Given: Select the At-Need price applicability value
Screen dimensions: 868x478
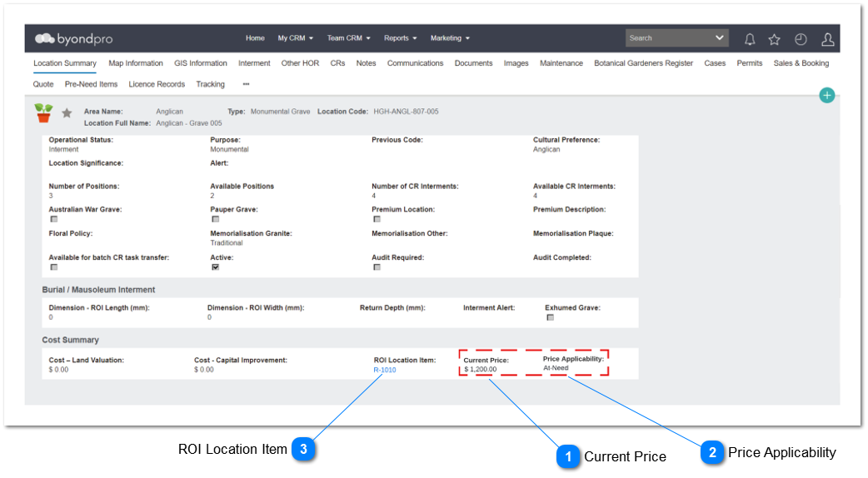Looking at the screenshot, I should [556, 368].
